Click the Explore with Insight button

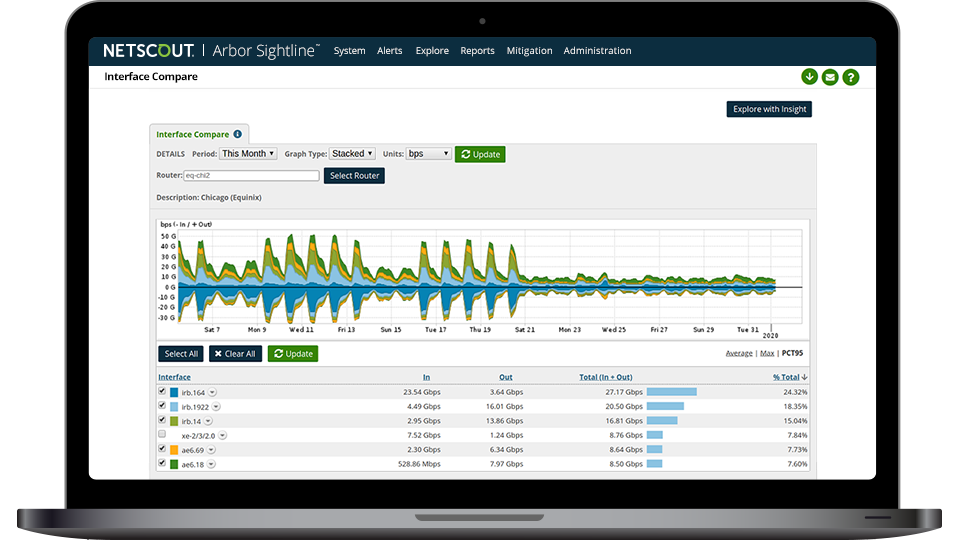click(x=769, y=109)
